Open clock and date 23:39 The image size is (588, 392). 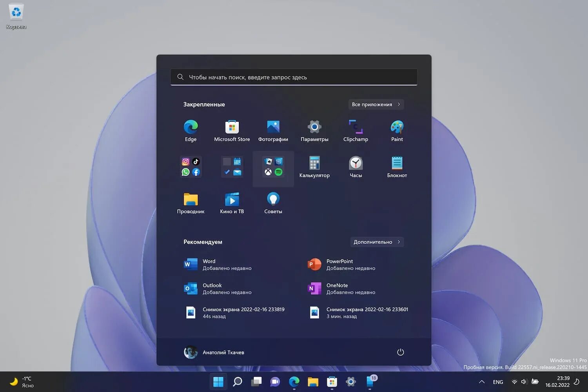(x=557, y=381)
